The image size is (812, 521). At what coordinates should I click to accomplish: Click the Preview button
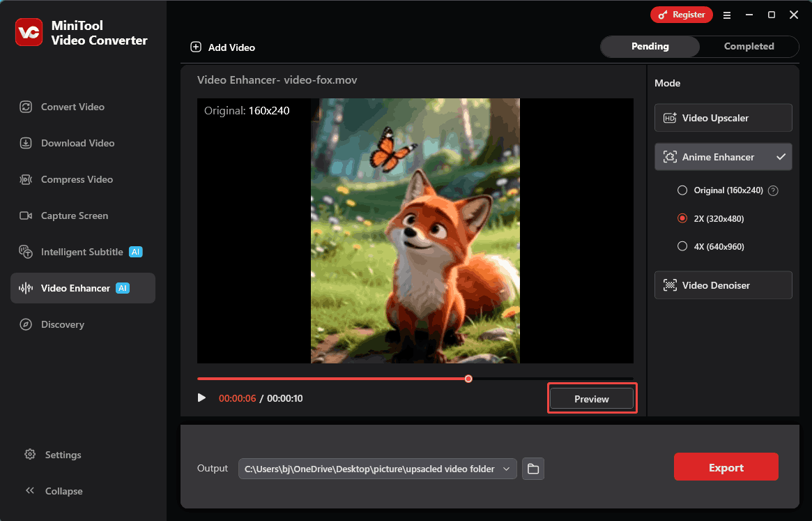pyautogui.click(x=591, y=399)
